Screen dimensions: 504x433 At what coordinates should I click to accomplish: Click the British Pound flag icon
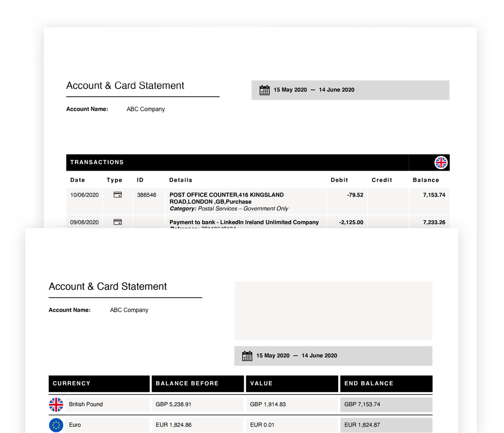[x=56, y=405]
